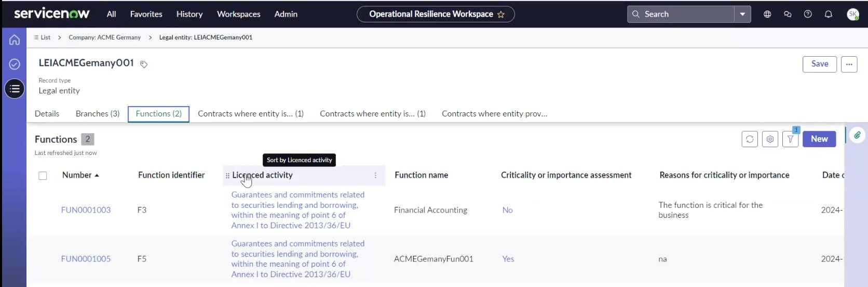The height and width of the screenshot is (287, 868).
Task: Select 'The function is critical for the business'
Action: coord(710,210)
